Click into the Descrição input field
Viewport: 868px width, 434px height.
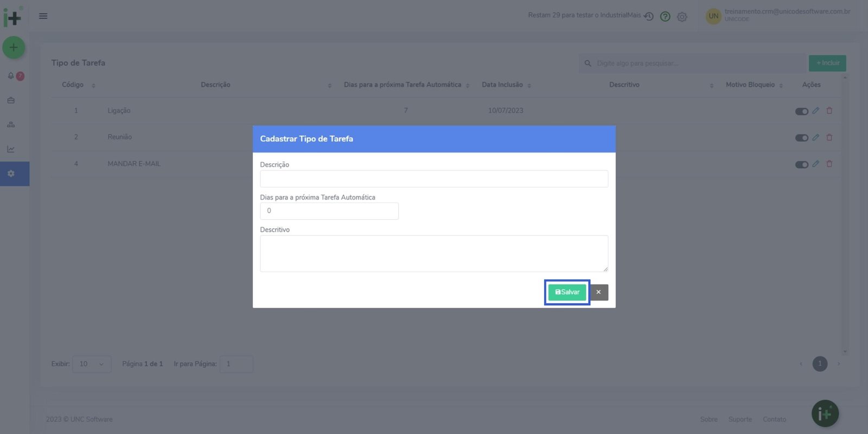click(433, 179)
